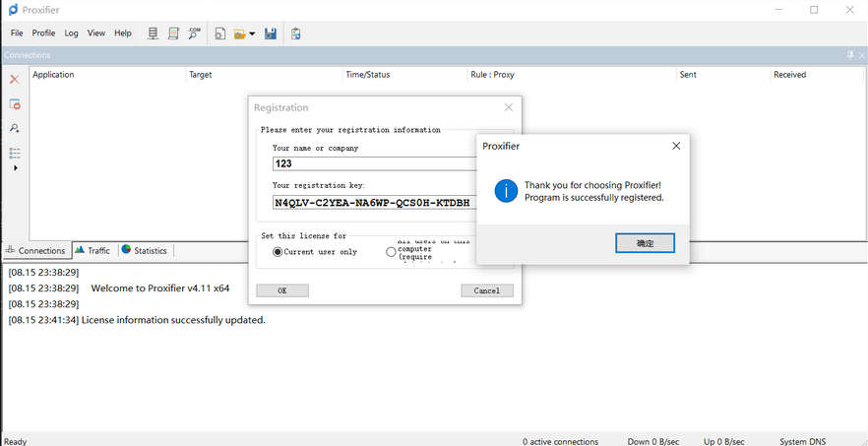
Task: Select the Current user only radio button
Action: click(278, 252)
